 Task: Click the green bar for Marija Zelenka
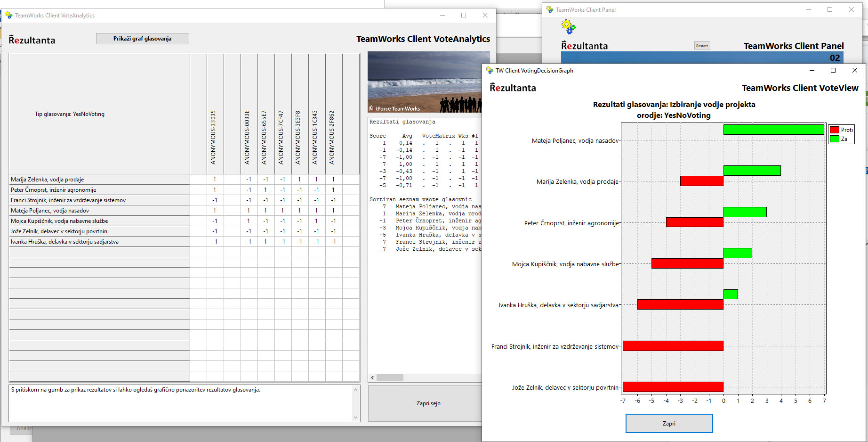tap(752, 171)
